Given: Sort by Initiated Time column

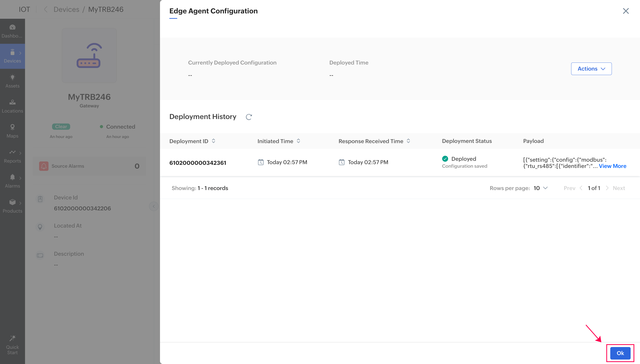Looking at the screenshot, I should click(x=298, y=141).
